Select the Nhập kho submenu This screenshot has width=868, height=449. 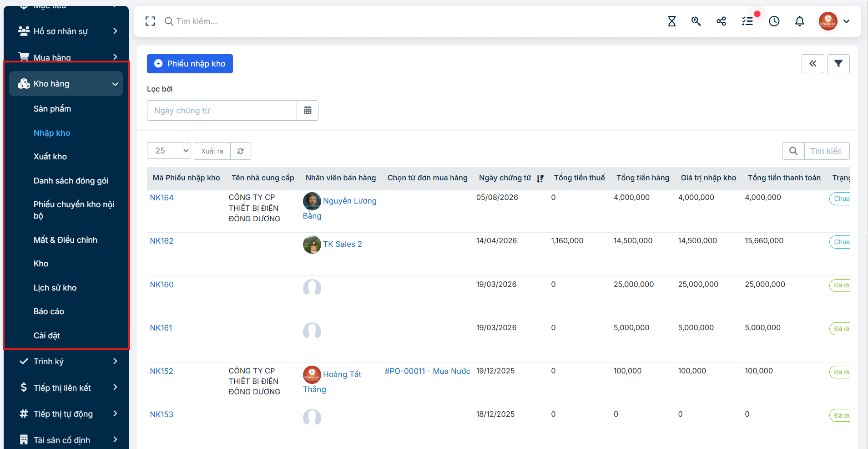click(52, 133)
